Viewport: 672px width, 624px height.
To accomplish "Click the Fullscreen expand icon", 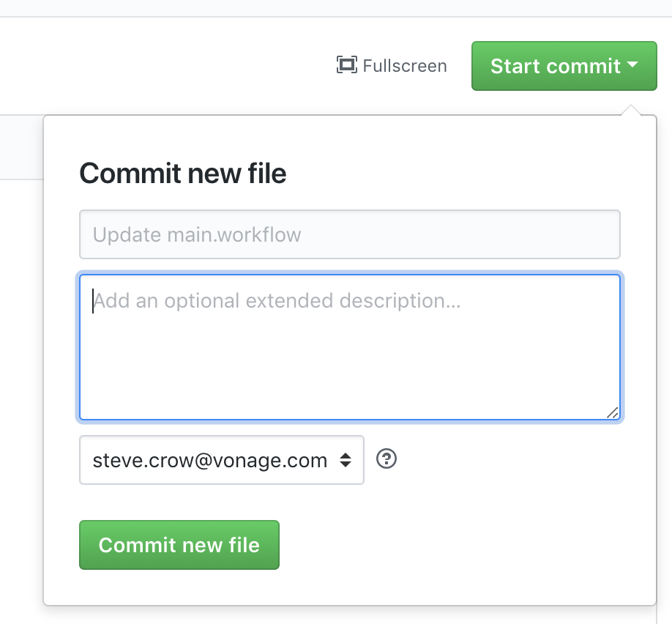I will tap(347, 64).
